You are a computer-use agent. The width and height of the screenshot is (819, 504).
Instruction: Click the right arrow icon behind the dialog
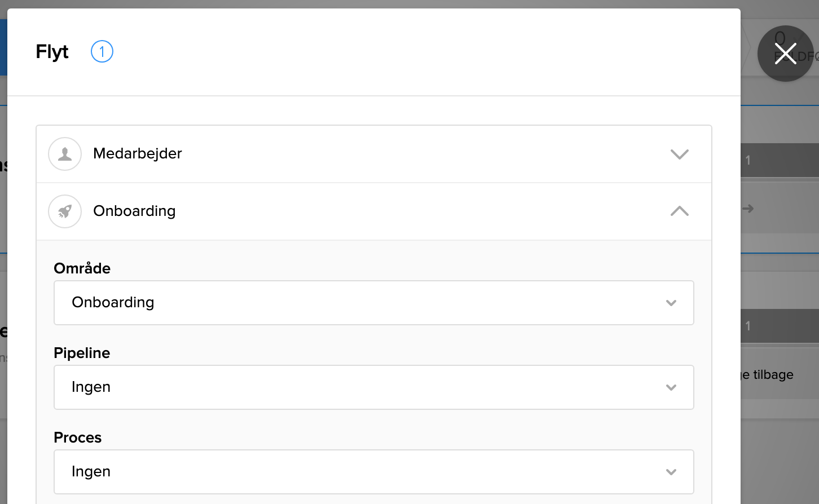748,209
